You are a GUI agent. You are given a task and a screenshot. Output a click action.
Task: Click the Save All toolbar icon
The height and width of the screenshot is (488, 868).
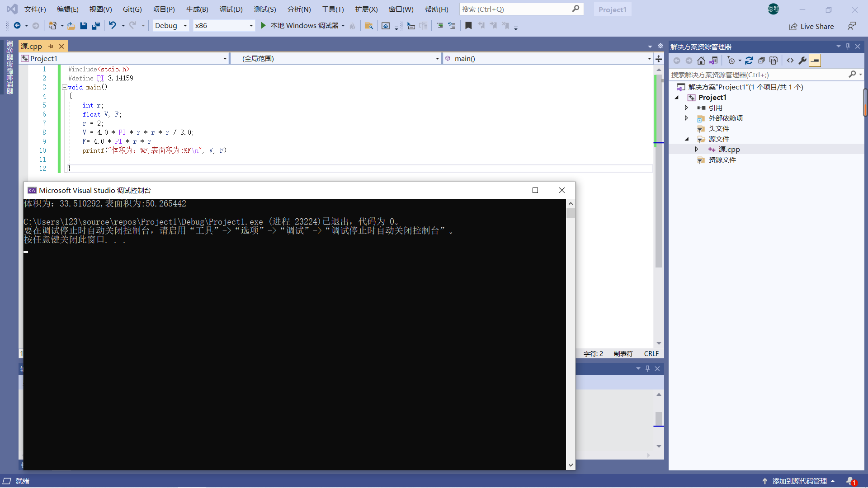pyautogui.click(x=95, y=26)
